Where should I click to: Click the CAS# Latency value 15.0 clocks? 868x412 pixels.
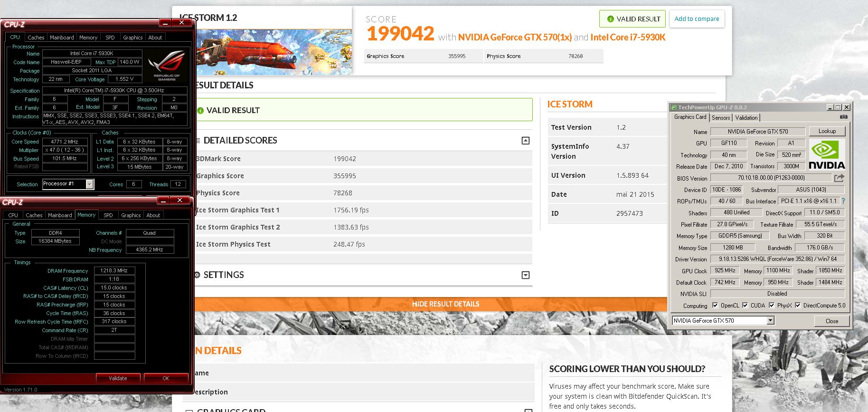point(114,287)
